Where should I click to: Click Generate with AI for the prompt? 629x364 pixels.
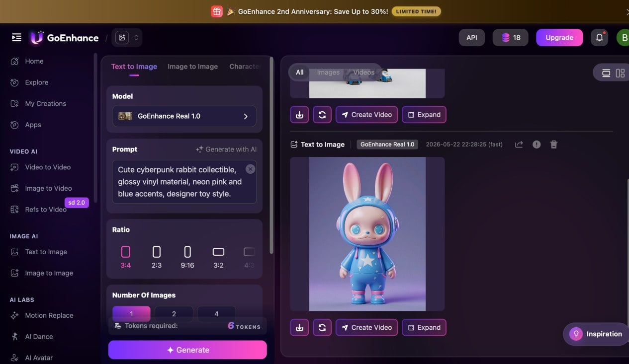click(x=226, y=149)
